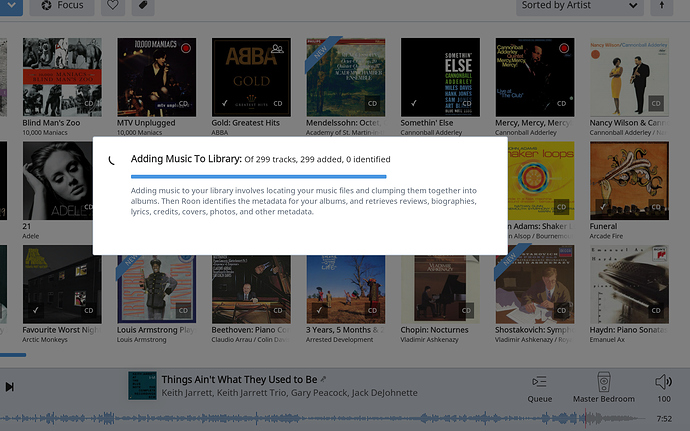Click the 10,000 Maniacs artist link under Blind Man's Zoo
The width and height of the screenshot is (690, 431).
point(45,133)
